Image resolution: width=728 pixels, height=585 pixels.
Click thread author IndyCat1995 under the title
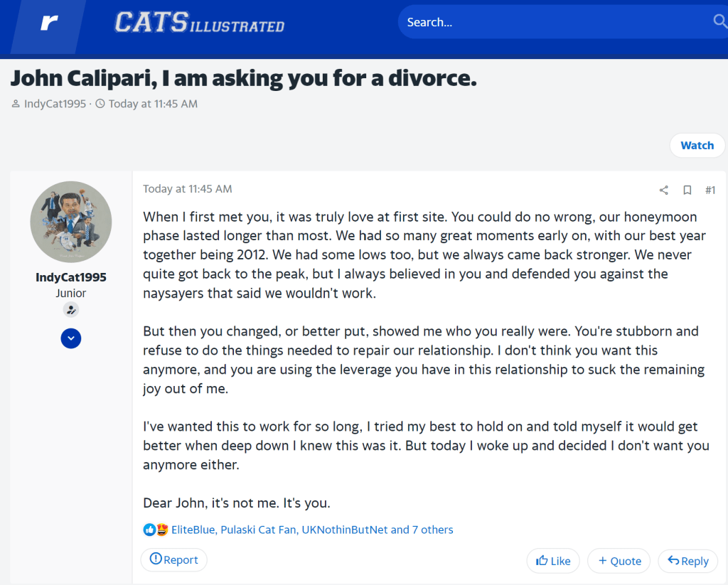click(x=55, y=104)
